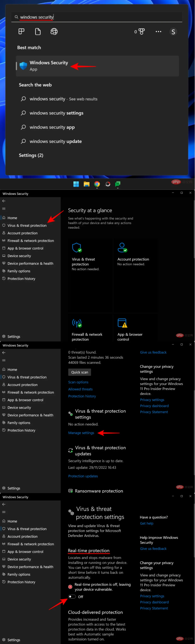Open File Explorer from the taskbar
This screenshot has width=195, height=644.
click(x=86, y=184)
